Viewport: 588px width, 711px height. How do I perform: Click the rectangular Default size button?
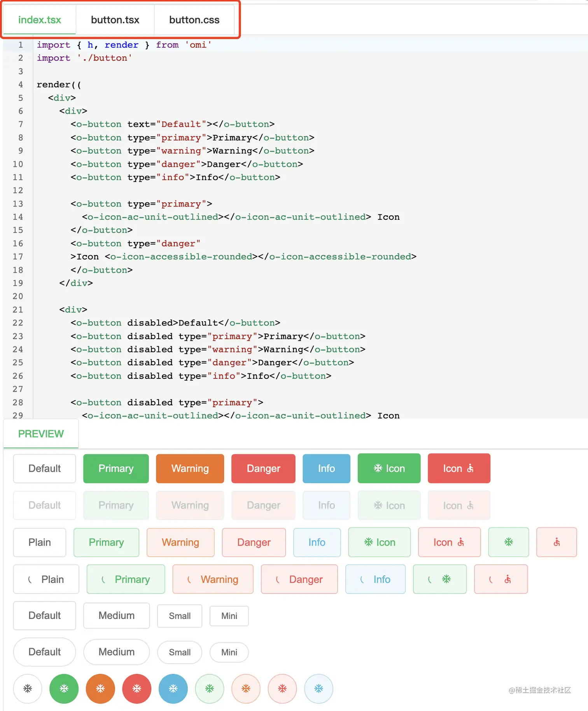point(44,615)
